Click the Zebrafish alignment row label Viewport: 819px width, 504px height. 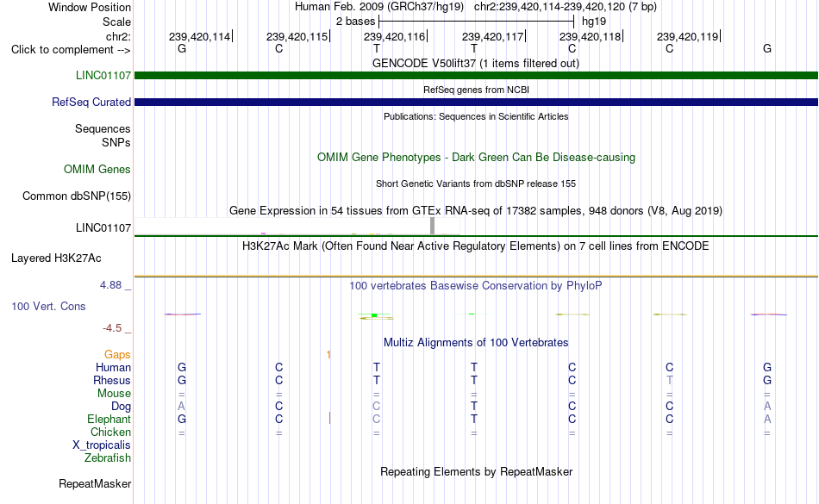point(108,458)
